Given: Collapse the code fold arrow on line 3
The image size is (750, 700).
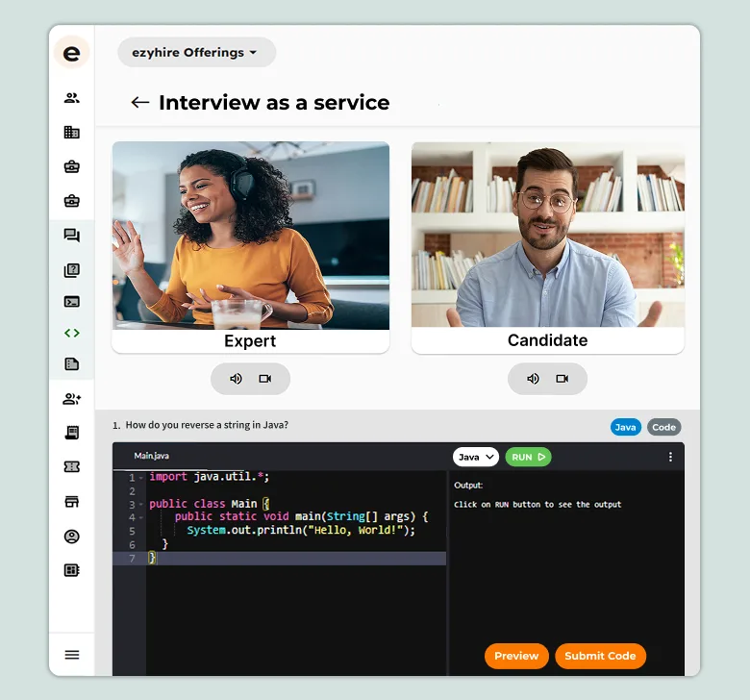Looking at the screenshot, I should 141,505.
